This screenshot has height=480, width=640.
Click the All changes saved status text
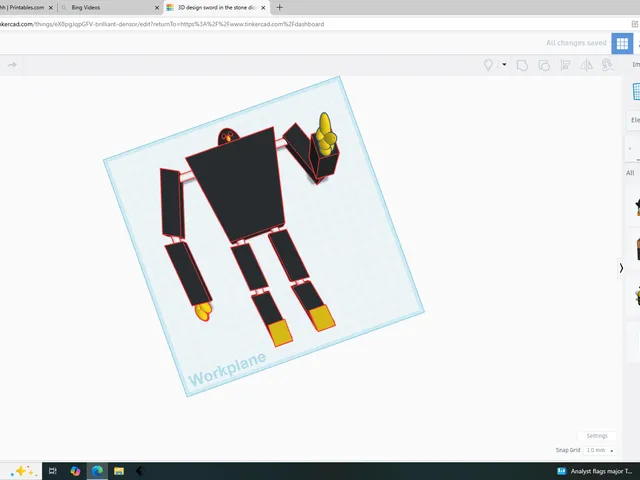click(x=576, y=43)
